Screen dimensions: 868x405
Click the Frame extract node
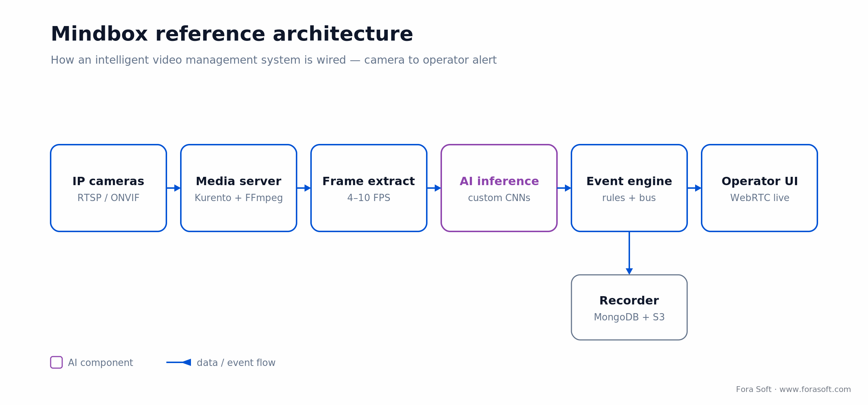point(369,188)
